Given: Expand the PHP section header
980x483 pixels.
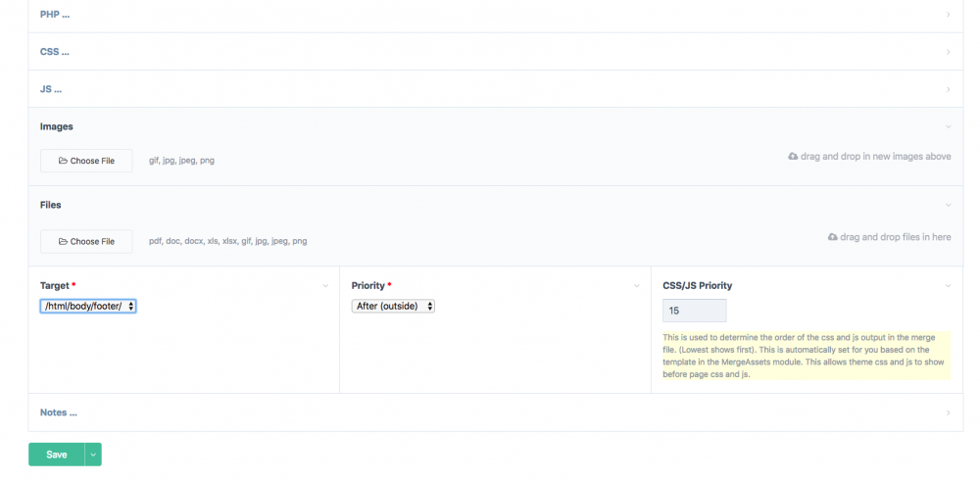Looking at the screenshot, I should 55,15.
